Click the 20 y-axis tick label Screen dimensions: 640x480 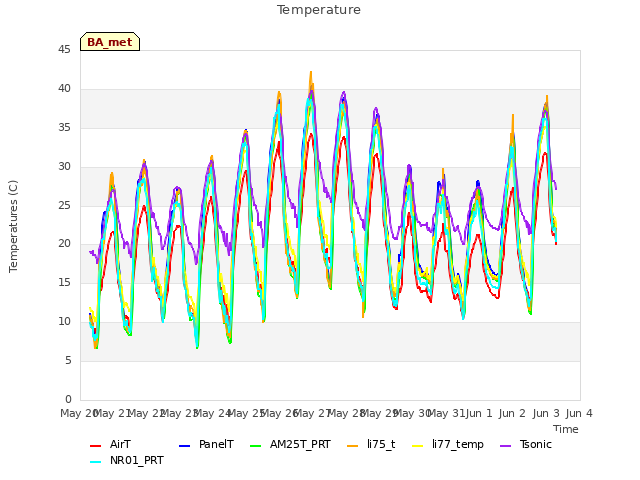(64, 244)
